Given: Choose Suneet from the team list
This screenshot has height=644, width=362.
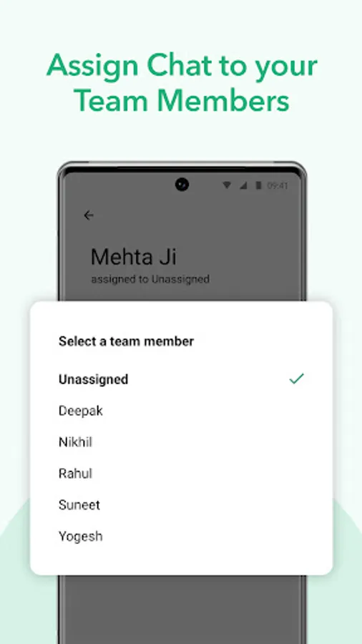Looking at the screenshot, I should click(182, 504).
